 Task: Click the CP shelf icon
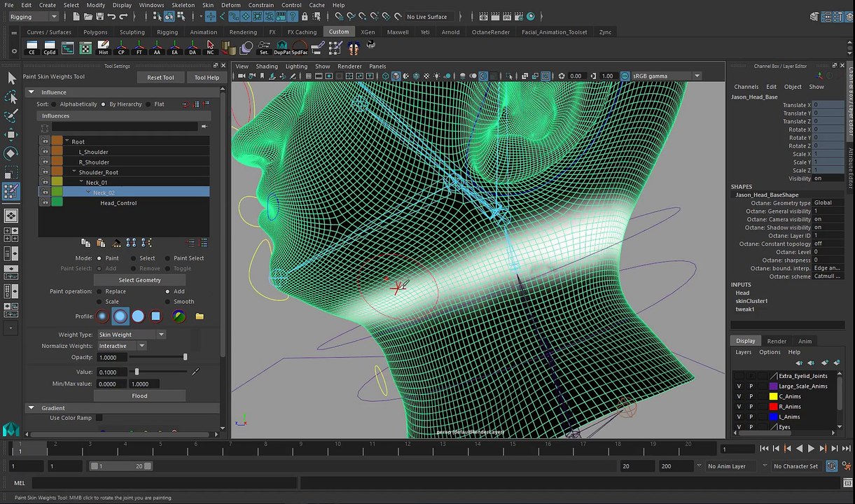[121, 48]
